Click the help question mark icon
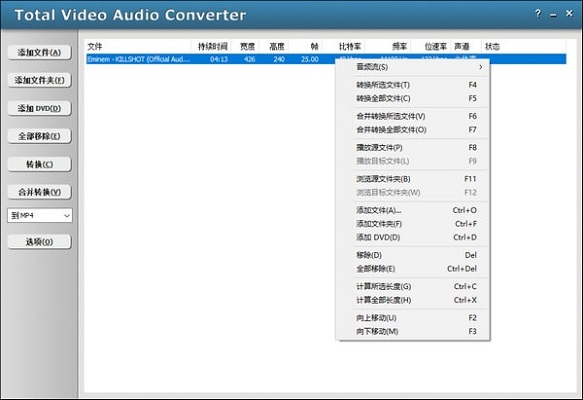The width and height of the screenshot is (583, 400). [x=538, y=14]
